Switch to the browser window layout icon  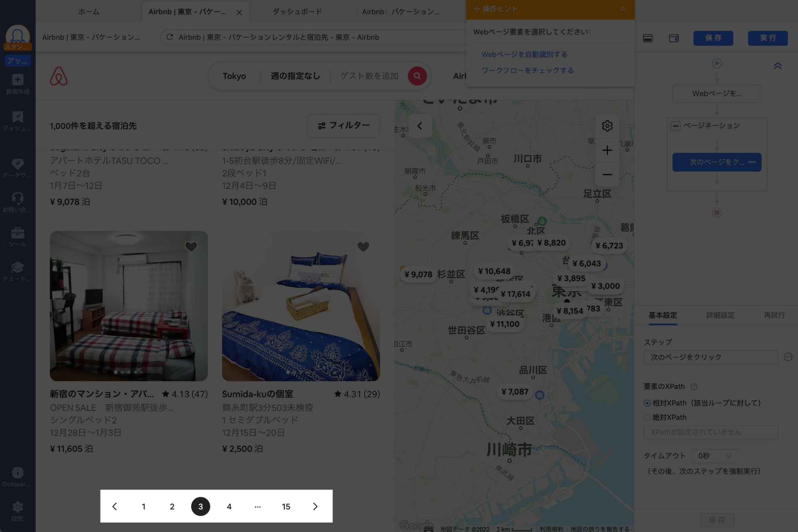[674, 38]
